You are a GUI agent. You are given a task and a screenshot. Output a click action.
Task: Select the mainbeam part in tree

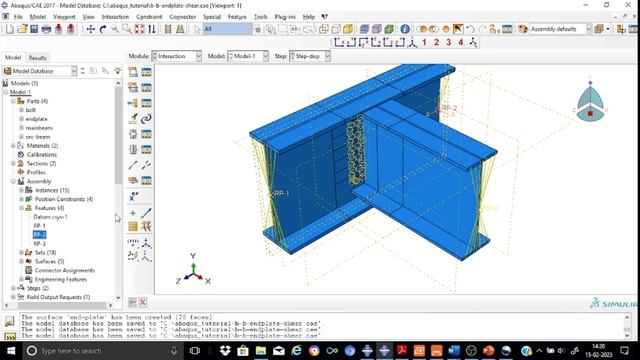tap(39, 128)
